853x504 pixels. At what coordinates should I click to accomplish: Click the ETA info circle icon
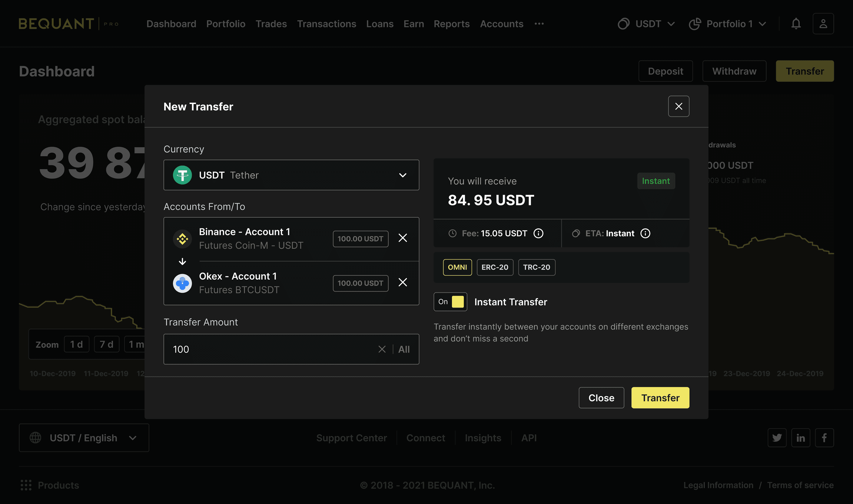[x=645, y=233]
